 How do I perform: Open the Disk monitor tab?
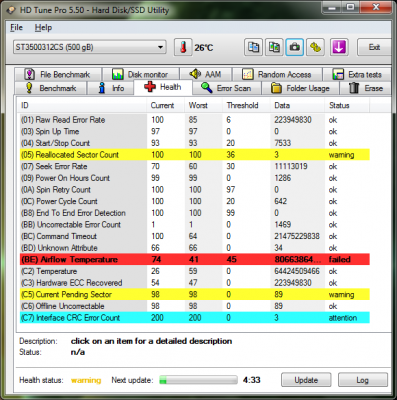pos(140,74)
